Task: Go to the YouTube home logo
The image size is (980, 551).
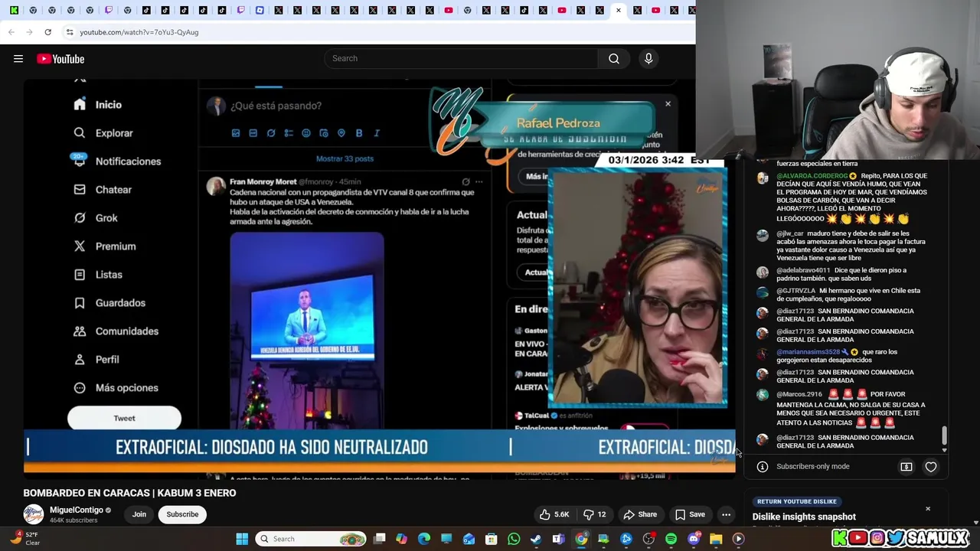Action: (x=60, y=59)
